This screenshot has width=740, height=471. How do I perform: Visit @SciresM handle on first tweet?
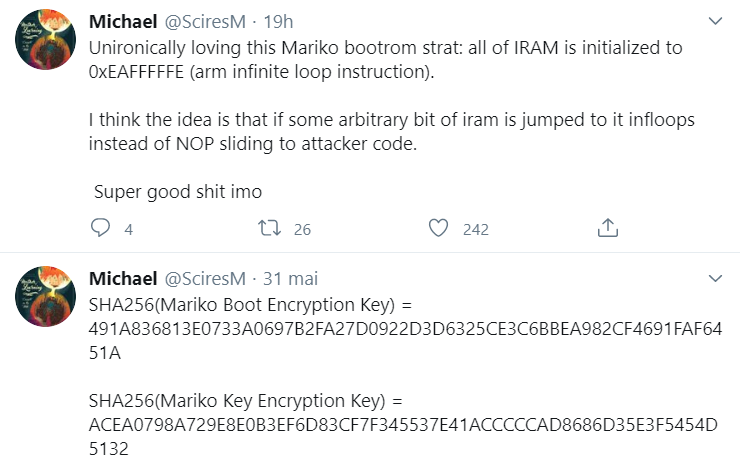point(205,22)
